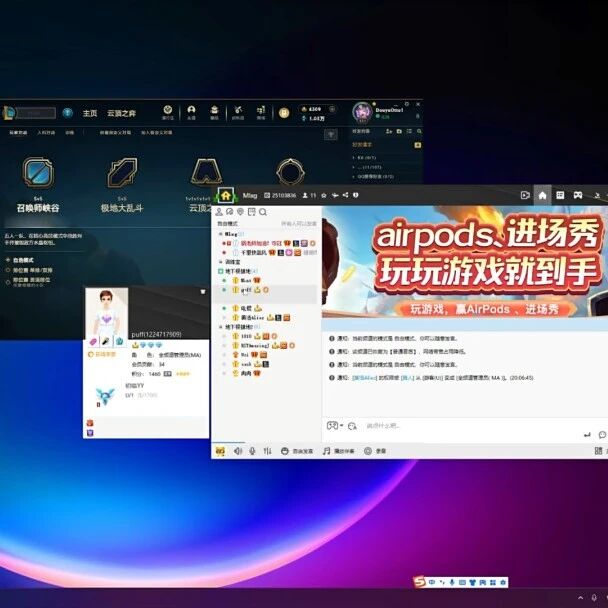Click the airplane icon in YY header
608x608 pixels.
coord(335,195)
